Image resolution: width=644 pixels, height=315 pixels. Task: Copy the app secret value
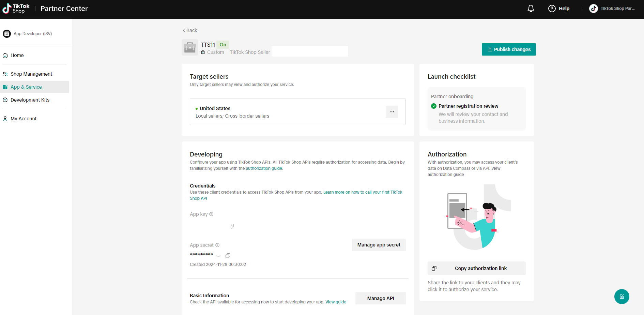click(228, 256)
